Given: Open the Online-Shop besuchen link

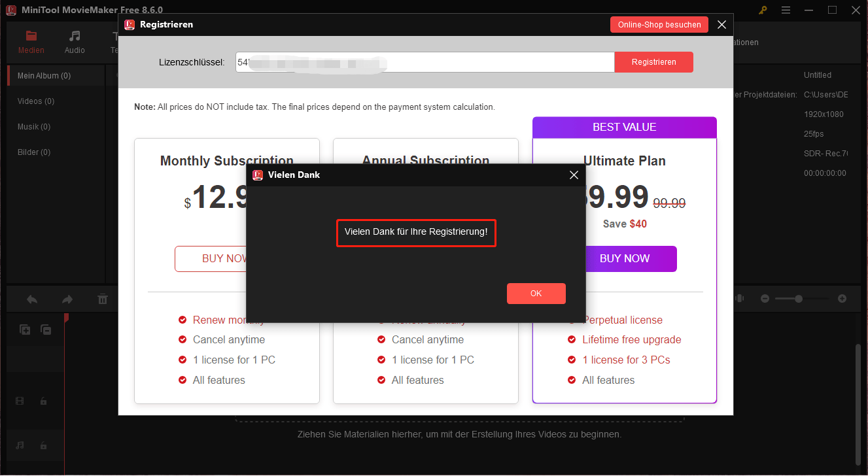Looking at the screenshot, I should (x=659, y=24).
